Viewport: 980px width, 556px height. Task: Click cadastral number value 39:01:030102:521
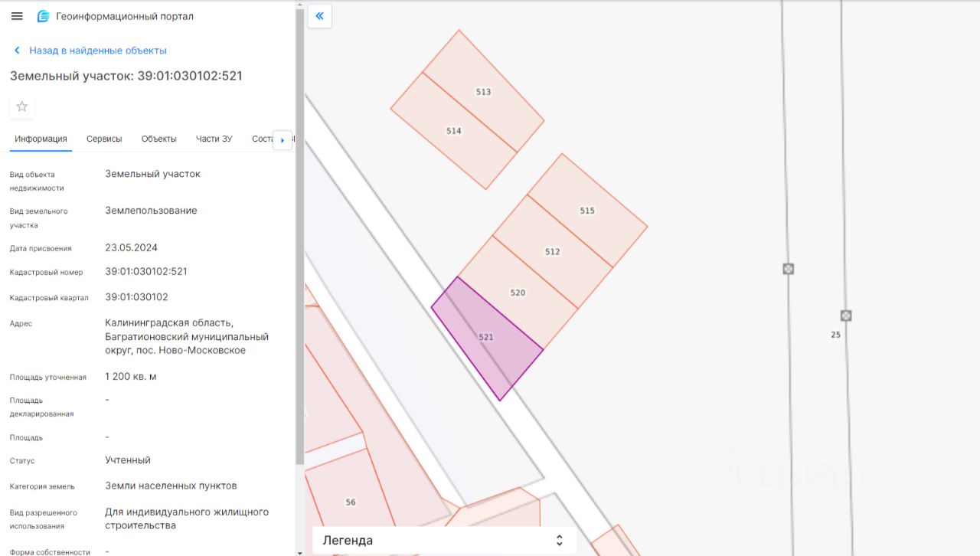tap(146, 272)
